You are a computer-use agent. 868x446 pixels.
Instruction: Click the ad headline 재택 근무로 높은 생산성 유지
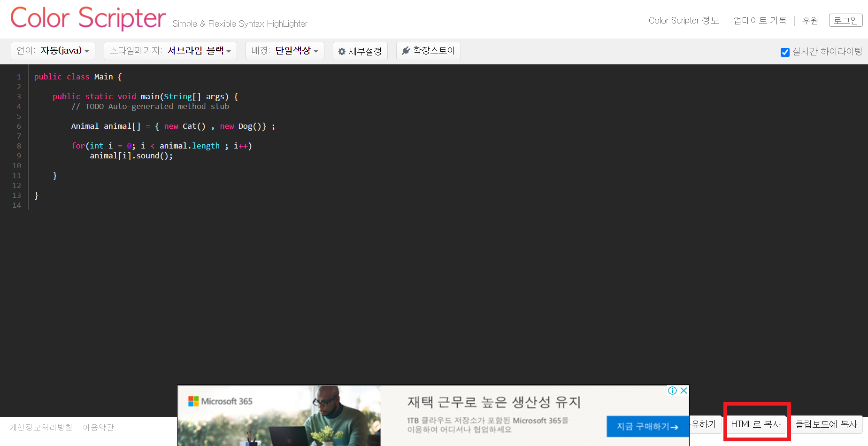(x=494, y=402)
